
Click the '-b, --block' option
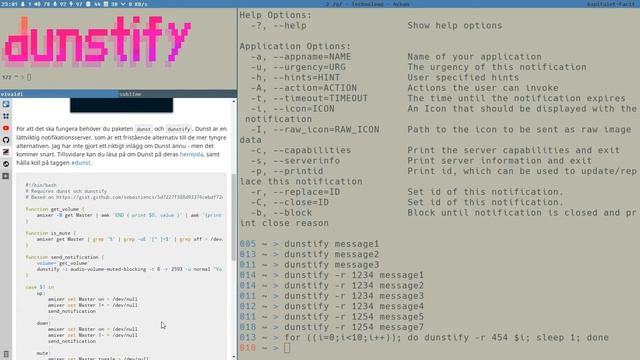[x=281, y=213]
